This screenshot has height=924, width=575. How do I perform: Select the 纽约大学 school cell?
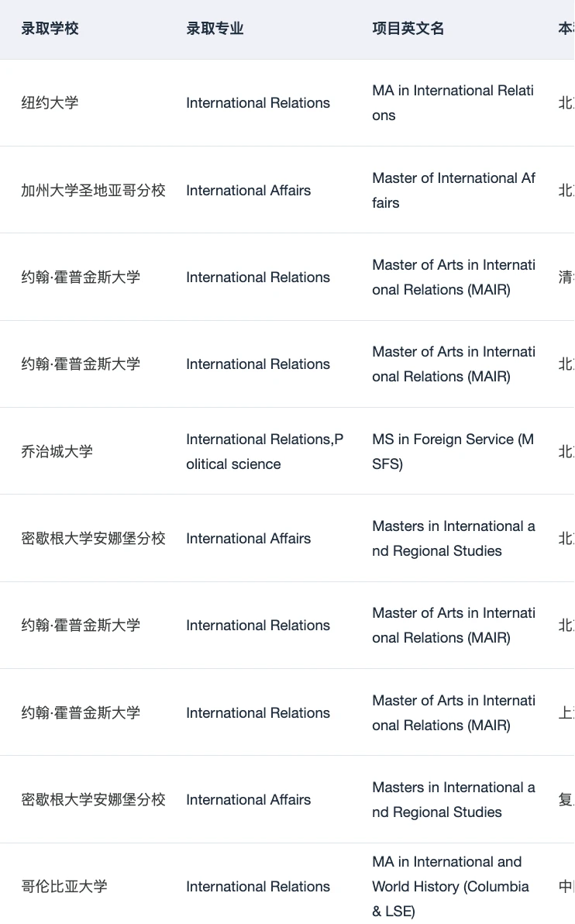click(50, 102)
